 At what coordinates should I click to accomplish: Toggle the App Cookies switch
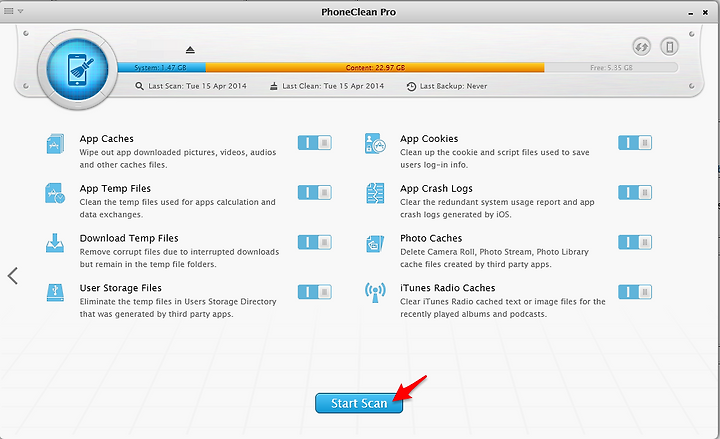click(x=635, y=143)
